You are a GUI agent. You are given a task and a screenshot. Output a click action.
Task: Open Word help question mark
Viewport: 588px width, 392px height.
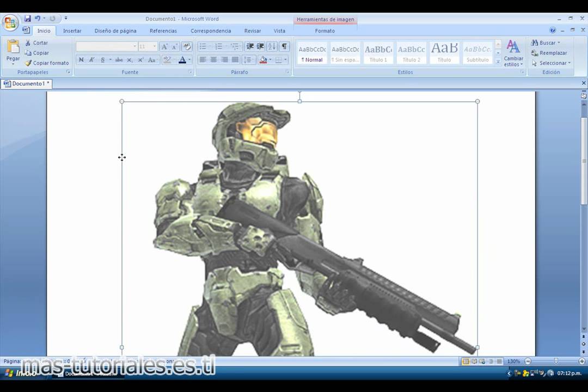click(553, 30)
